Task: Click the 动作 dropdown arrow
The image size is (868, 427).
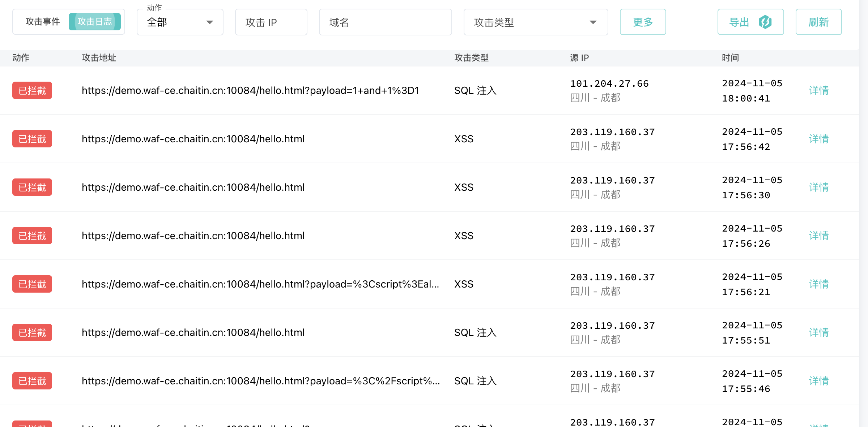Action: coord(209,22)
